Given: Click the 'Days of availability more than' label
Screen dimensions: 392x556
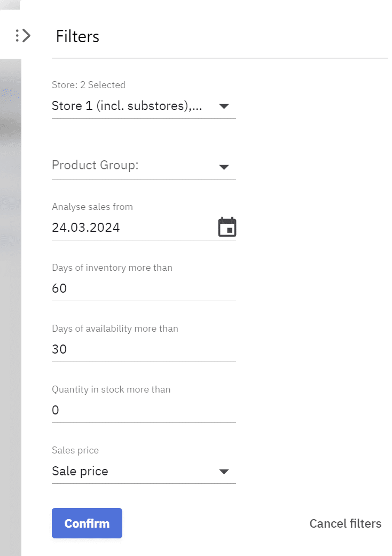Looking at the screenshot, I should coord(115,328).
